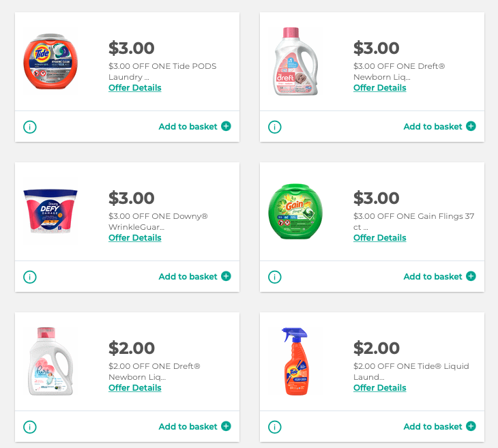Click info icon on $2.00 Dreft coupon
498x448 pixels.
point(30,427)
